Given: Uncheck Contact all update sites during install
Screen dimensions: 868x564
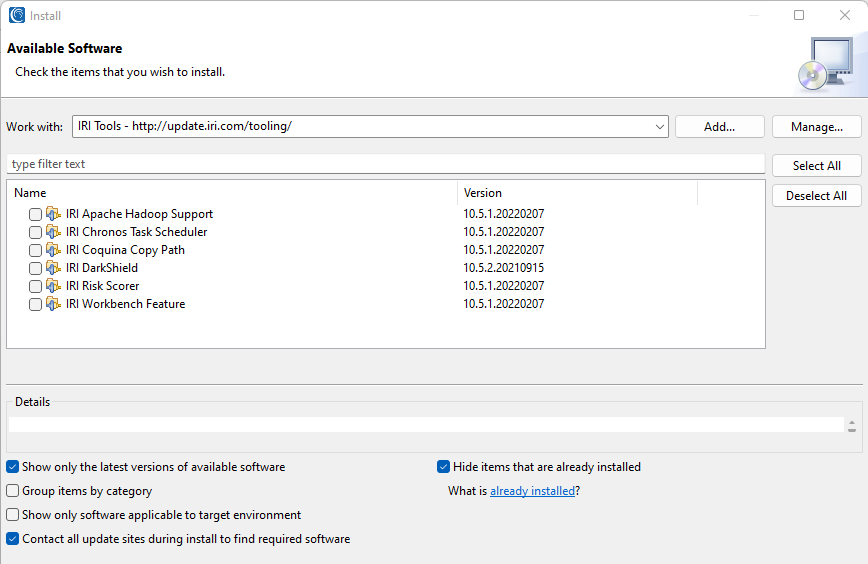Looking at the screenshot, I should 13,538.
